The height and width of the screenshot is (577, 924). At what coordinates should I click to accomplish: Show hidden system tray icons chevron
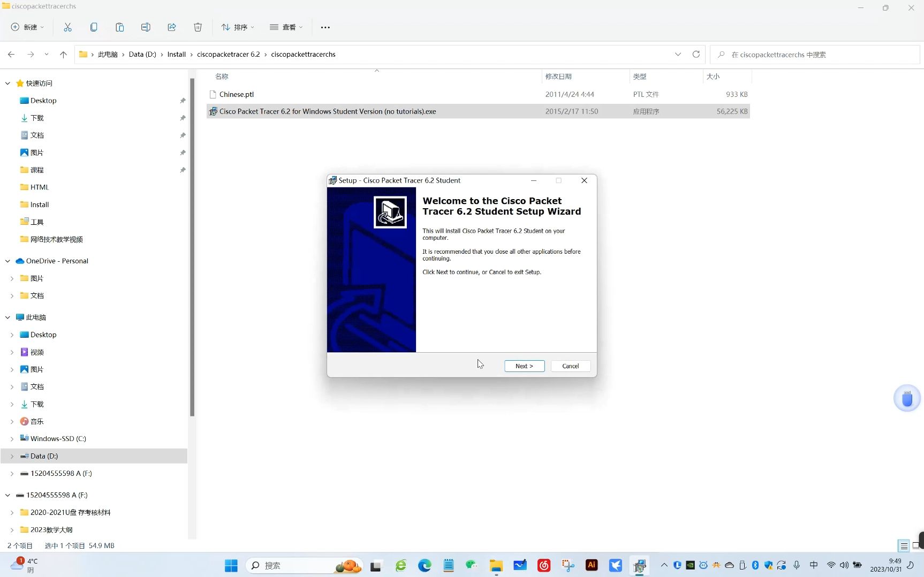click(664, 565)
